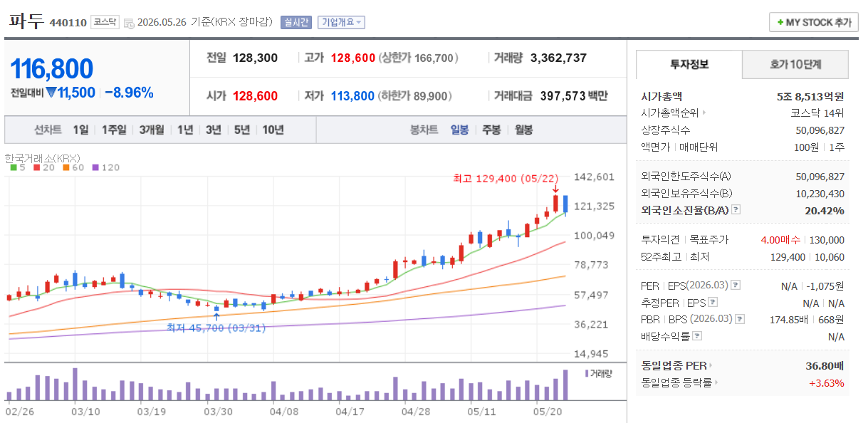Open the 동일업종 PER link
The height and width of the screenshot is (423, 868).
[x=674, y=366]
